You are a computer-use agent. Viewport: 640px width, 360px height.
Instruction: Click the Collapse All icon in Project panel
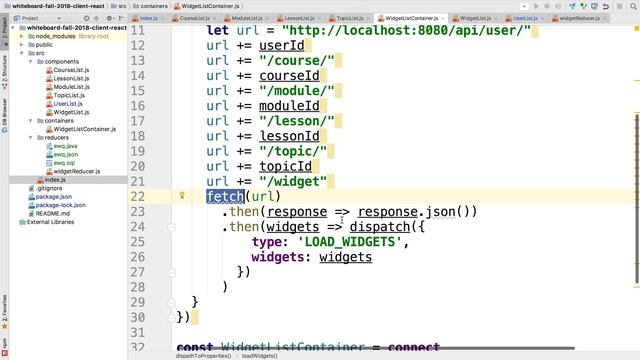tap(97, 18)
